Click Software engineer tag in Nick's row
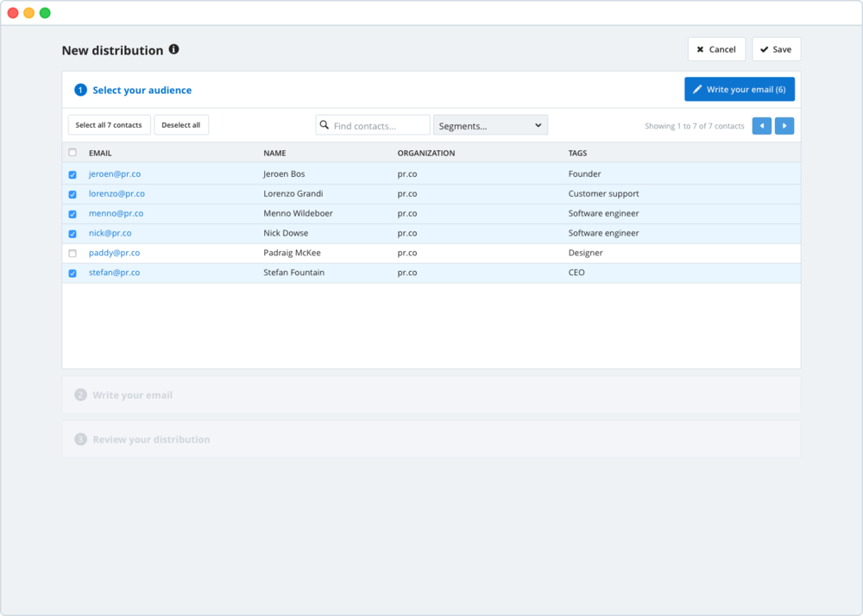863x616 pixels. (603, 233)
